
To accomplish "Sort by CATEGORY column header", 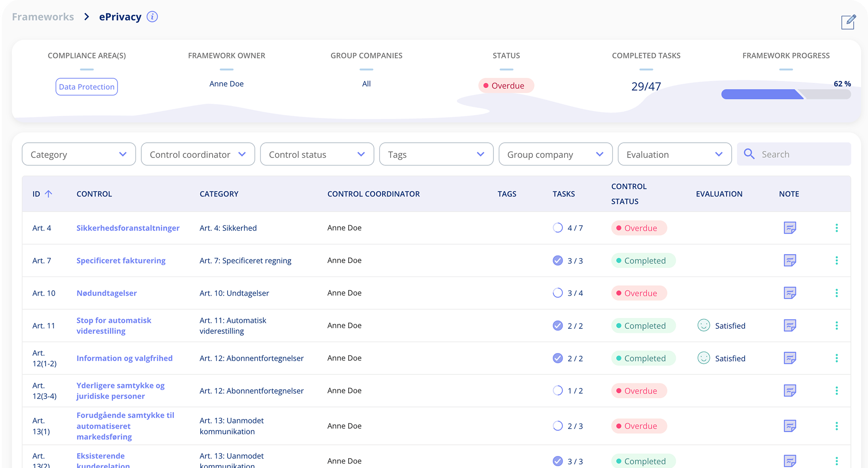I will pos(219,194).
